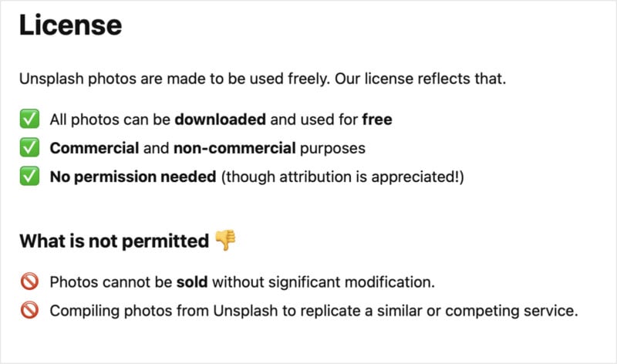
Task: Click the bold text non-commercial
Action: click(234, 148)
